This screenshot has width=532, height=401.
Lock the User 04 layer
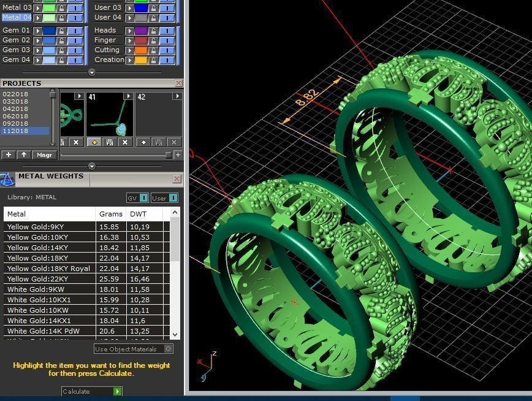pyautogui.click(x=153, y=18)
